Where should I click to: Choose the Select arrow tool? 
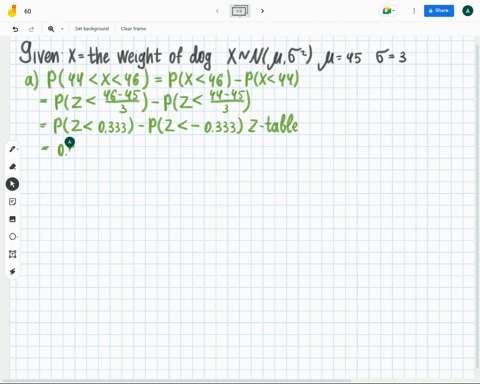[12, 184]
